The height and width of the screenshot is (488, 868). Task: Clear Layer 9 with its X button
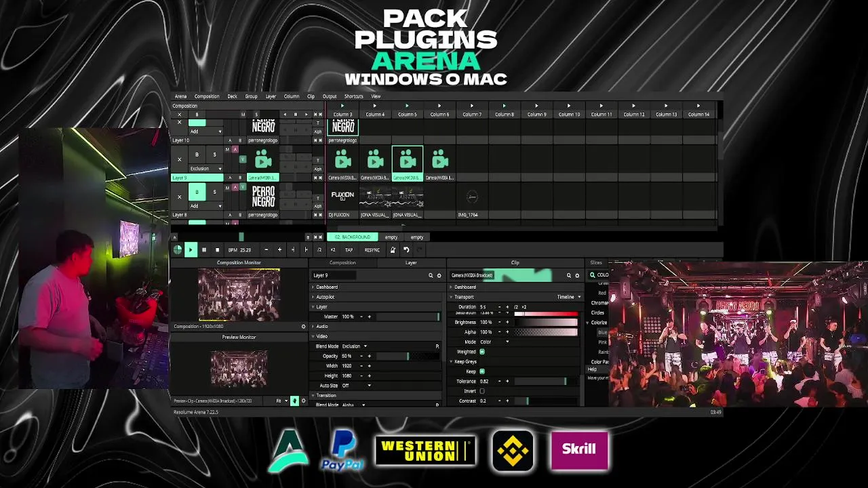pyautogui.click(x=179, y=160)
